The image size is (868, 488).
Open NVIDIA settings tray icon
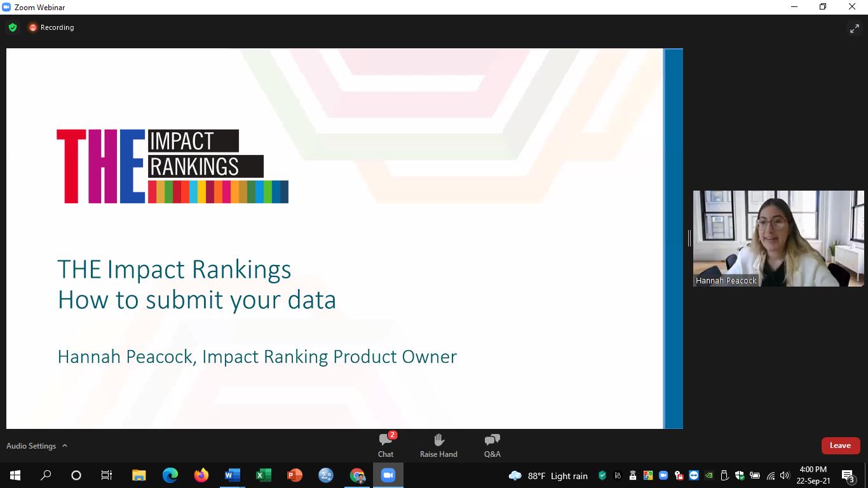coord(709,475)
